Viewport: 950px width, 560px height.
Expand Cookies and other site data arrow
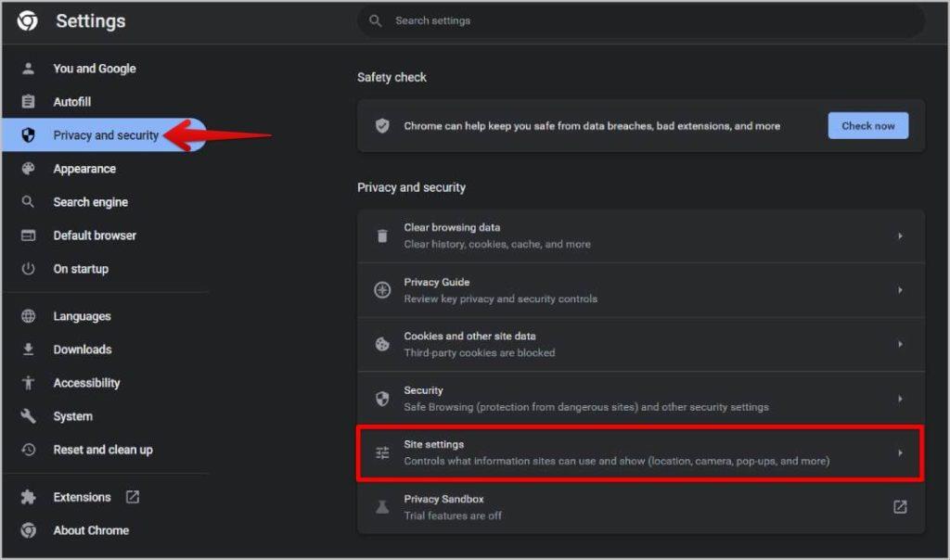[900, 344]
